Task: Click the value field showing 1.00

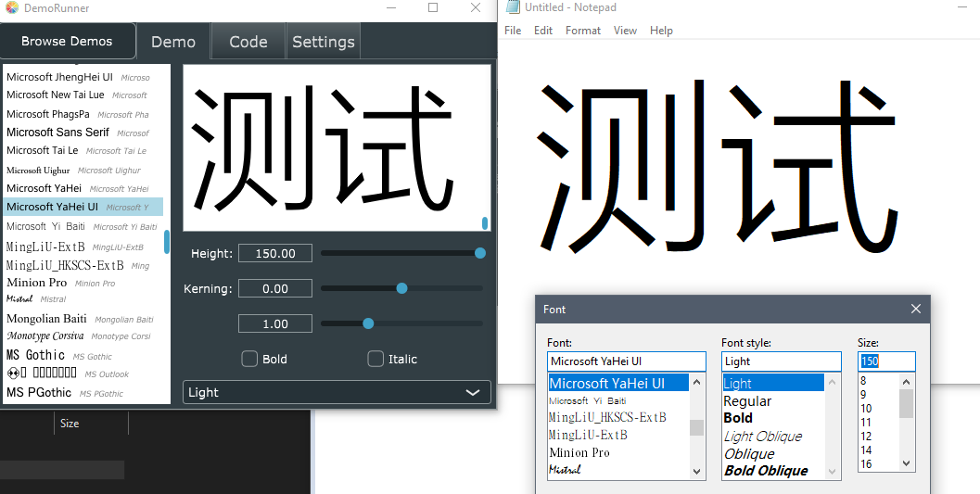Action: pos(275,323)
